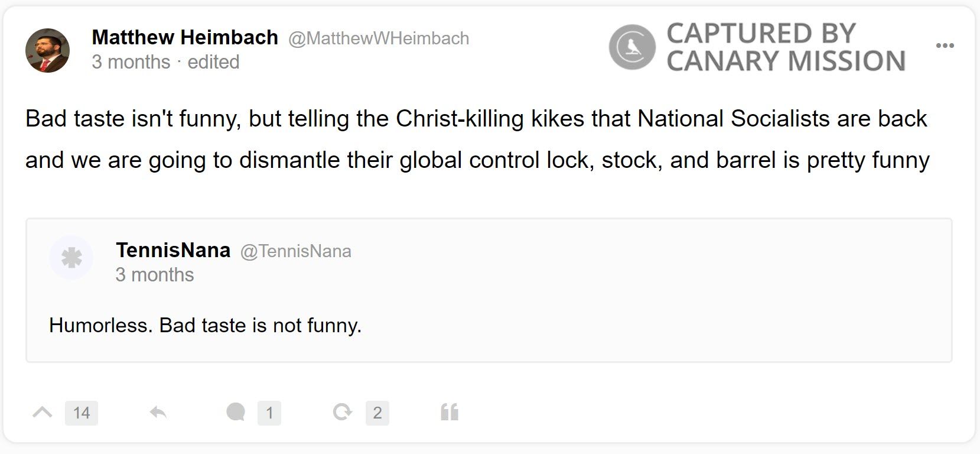Viewport: 980px width, 454px height.
Task: Click the asterisk avatar icon of TennisNana
Action: [71, 258]
